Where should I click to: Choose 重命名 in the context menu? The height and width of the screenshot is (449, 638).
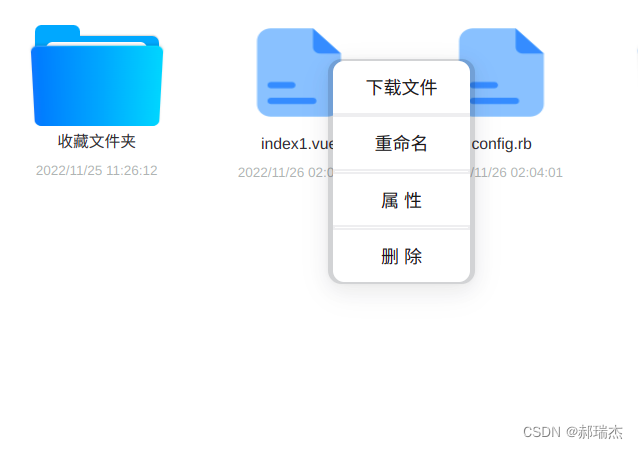(x=401, y=144)
